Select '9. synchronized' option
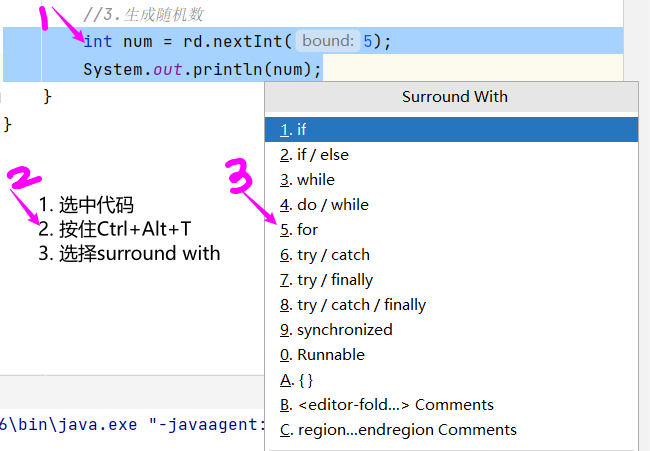The width and height of the screenshot is (650, 451). pos(451,330)
